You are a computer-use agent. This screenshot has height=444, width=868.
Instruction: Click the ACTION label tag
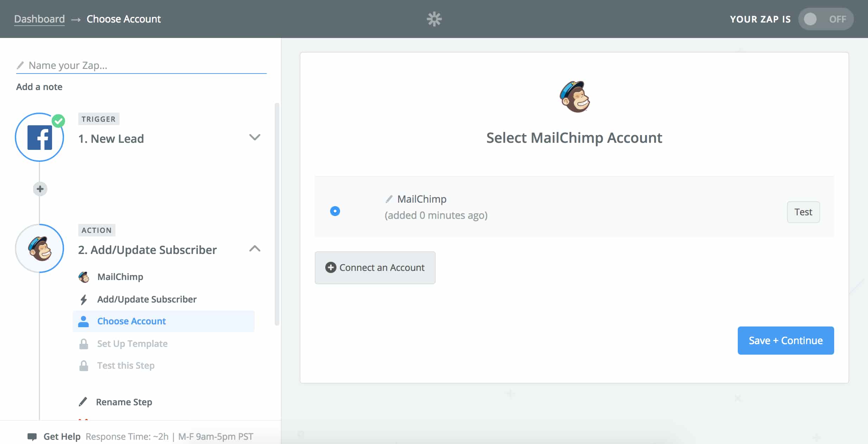coord(97,230)
